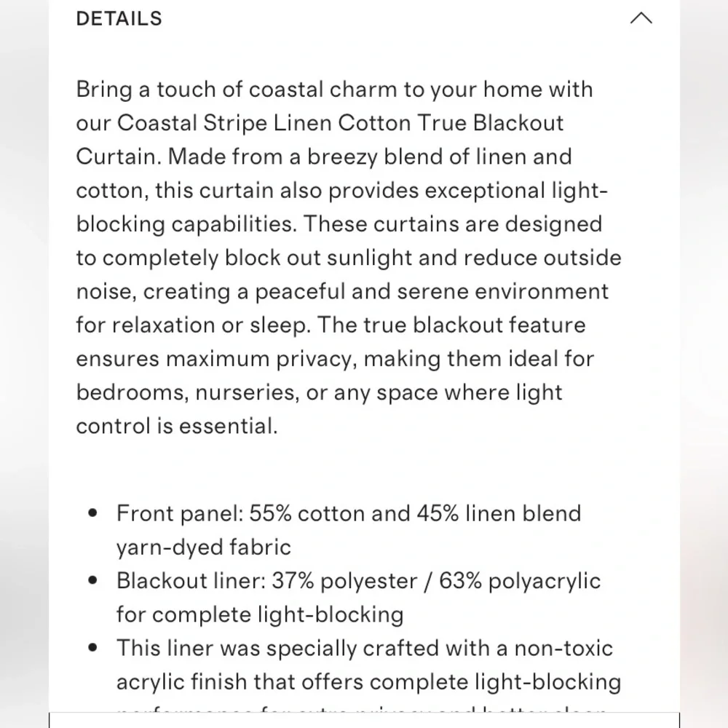Click the 63% polyacrylic text

[520, 581]
